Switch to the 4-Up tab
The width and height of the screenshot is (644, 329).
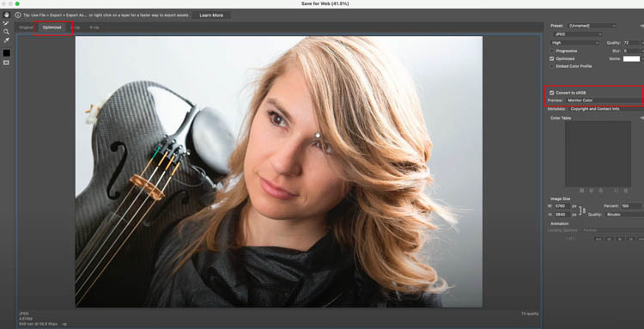tap(94, 27)
